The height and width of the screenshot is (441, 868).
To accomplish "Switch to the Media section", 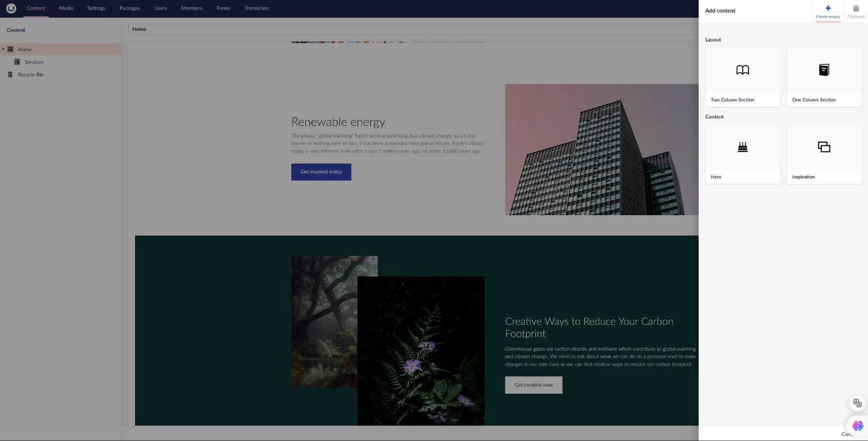I will click(x=66, y=8).
